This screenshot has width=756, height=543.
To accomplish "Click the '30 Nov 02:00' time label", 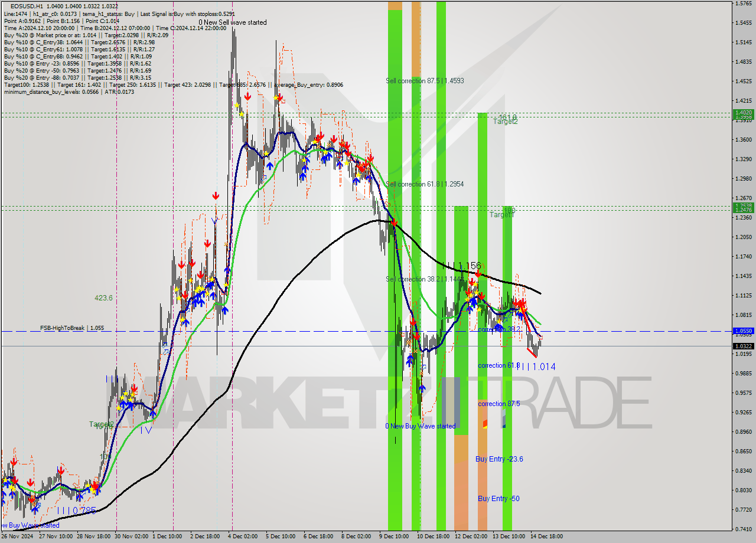I will [x=132, y=537].
